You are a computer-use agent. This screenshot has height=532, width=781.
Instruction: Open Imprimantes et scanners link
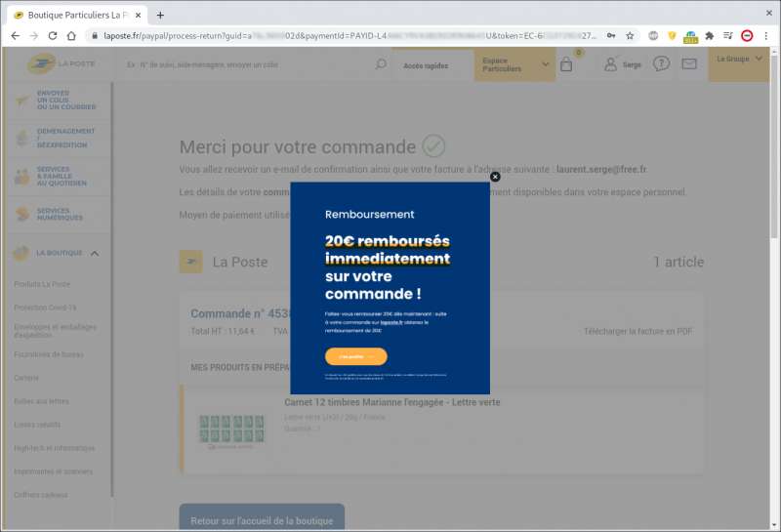tap(54, 471)
